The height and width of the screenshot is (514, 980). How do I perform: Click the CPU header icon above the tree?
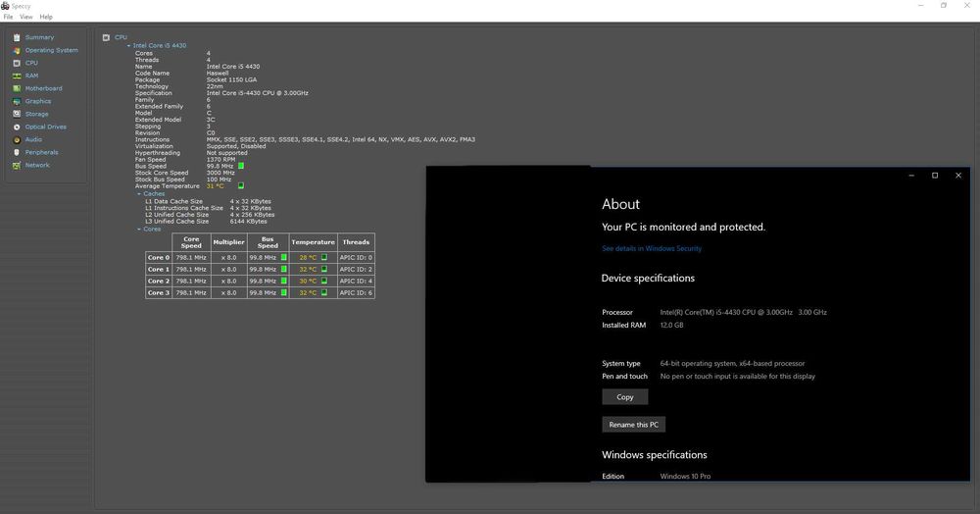tap(106, 37)
